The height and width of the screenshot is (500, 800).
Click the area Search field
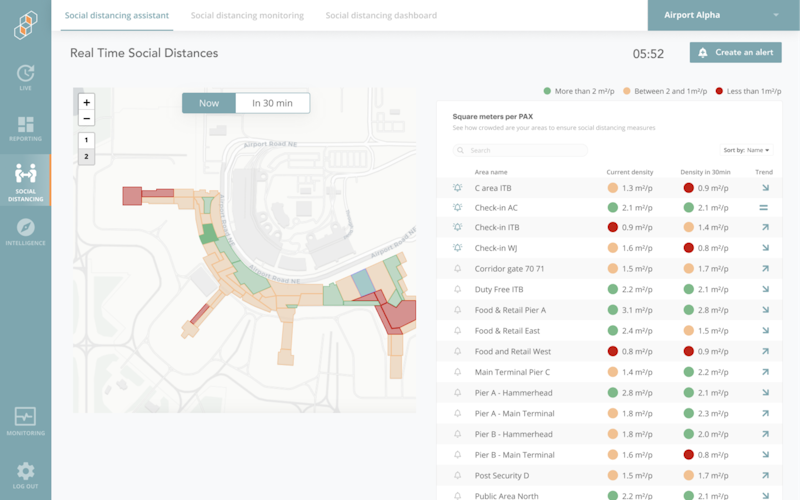point(520,150)
